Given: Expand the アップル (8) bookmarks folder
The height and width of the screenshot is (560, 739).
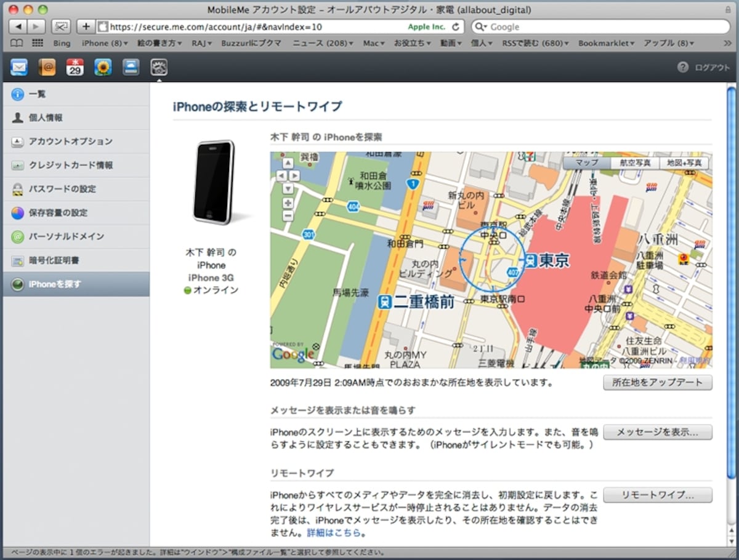Looking at the screenshot, I should [669, 43].
